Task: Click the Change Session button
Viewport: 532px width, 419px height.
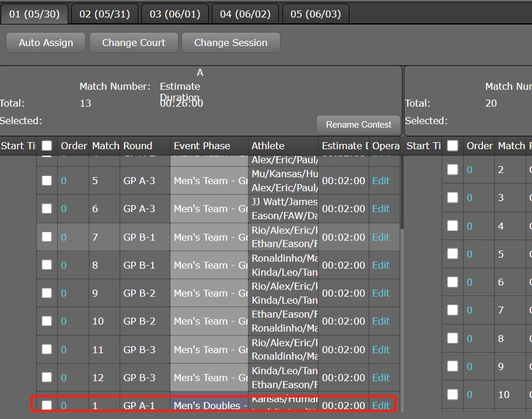Action: (230, 43)
